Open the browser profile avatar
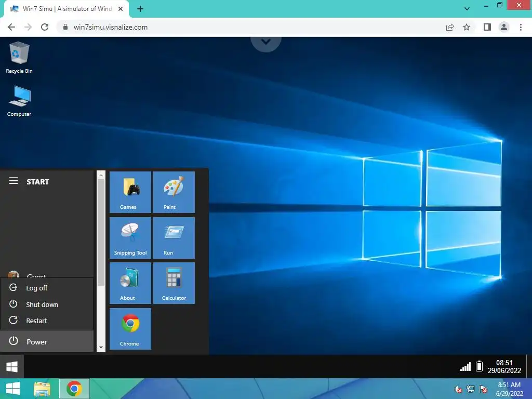Image resolution: width=532 pixels, height=399 pixels. pos(504,27)
